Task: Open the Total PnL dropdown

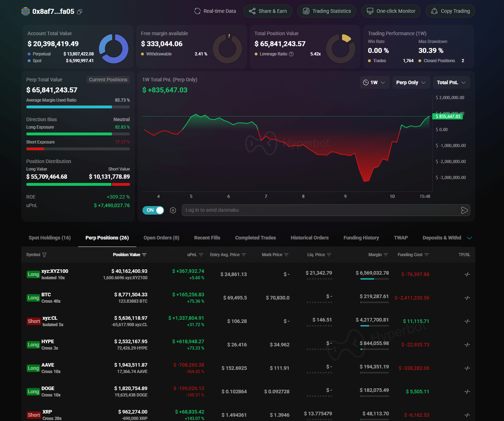Action: pos(451,82)
